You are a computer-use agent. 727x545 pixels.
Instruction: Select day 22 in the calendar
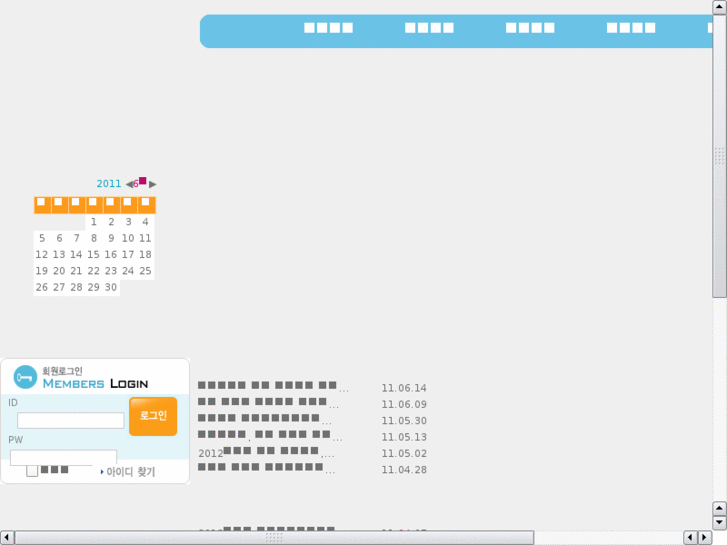[x=94, y=271]
